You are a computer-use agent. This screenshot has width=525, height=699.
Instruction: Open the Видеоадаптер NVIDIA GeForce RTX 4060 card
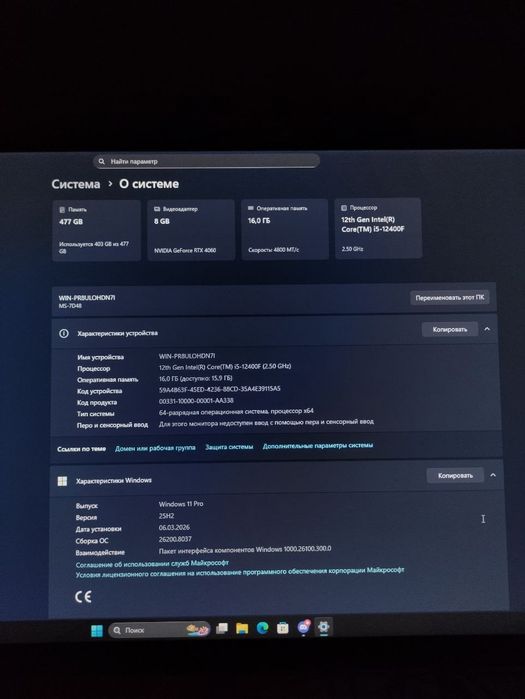pos(191,230)
